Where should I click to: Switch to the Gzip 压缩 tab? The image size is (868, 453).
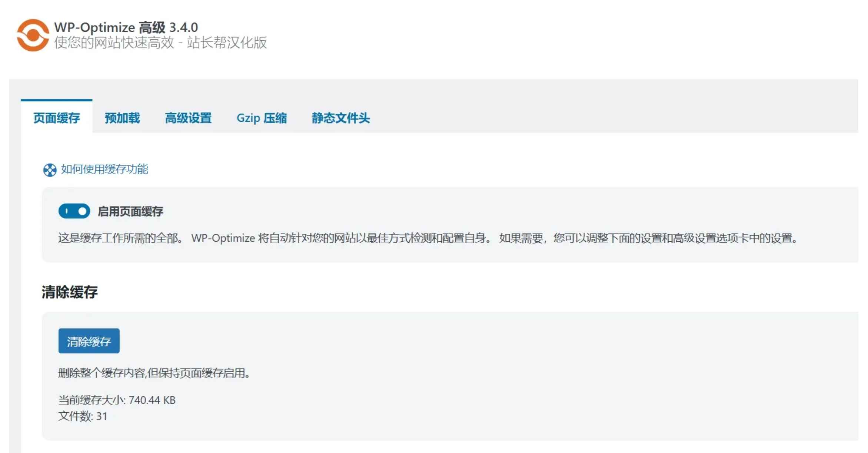coord(262,118)
